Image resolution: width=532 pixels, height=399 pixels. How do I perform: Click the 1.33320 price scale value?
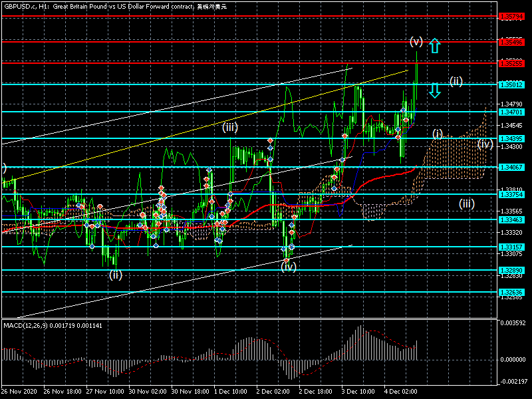[x=511, y=232]
